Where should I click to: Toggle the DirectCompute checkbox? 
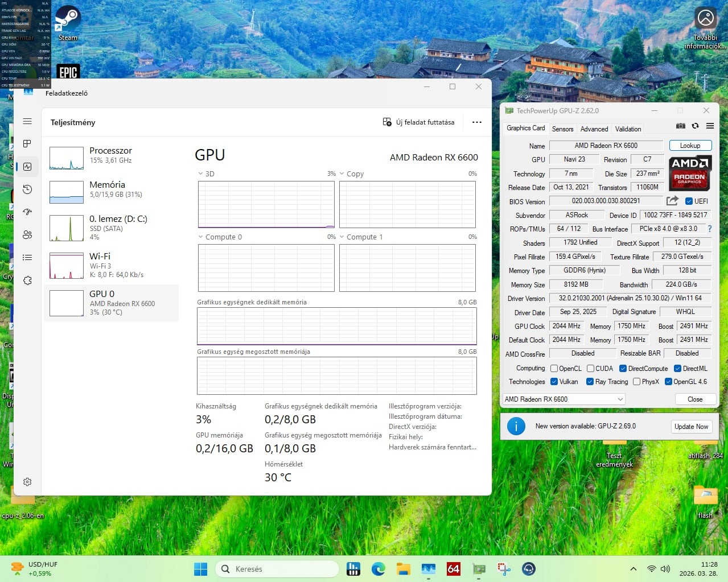tap(623, 369)
